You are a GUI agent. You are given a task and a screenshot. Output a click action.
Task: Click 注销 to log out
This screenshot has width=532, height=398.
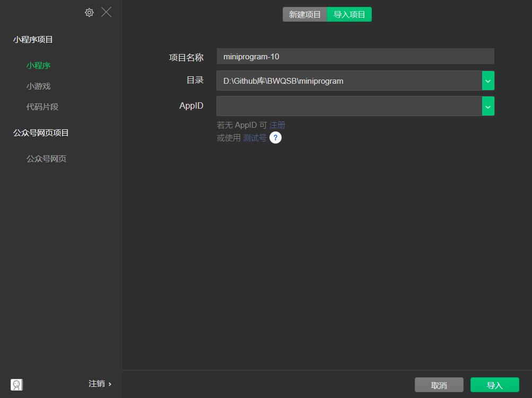100,384
